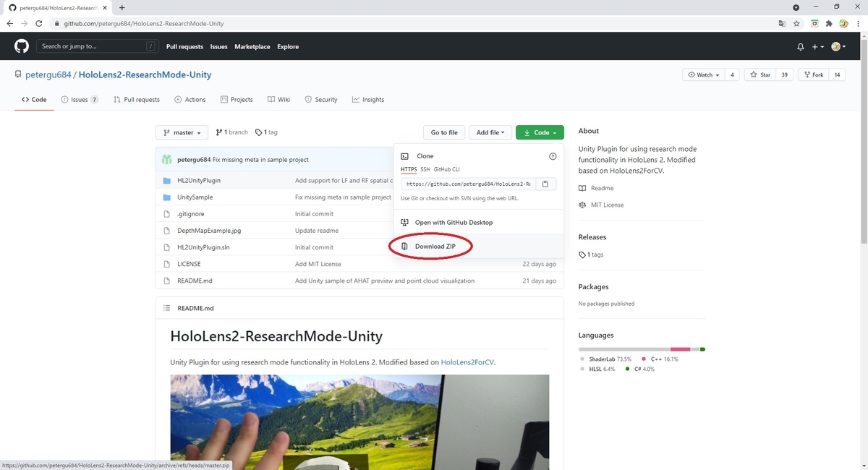The image size is (868, 470).
Task: Bookmark this page with the star icon
Action: [x=796, y=23]
